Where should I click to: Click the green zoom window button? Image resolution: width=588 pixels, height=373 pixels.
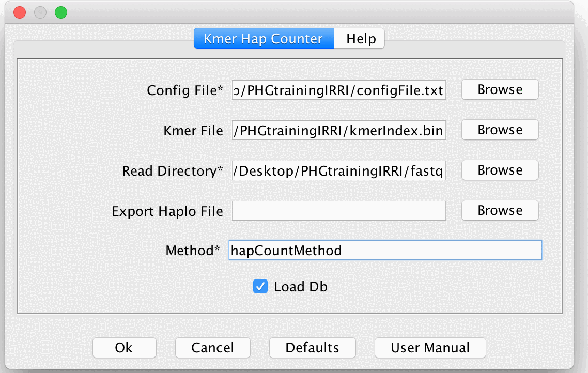click(60, 12)
